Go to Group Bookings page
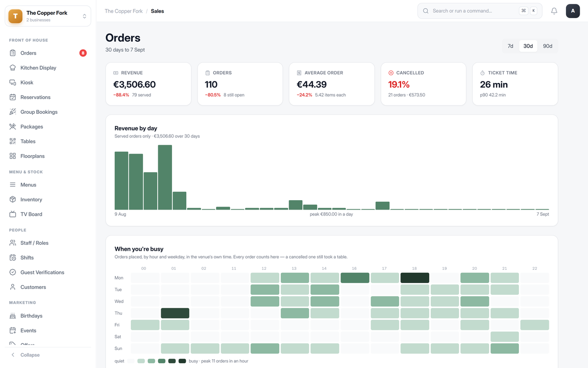 click(48, 112)
